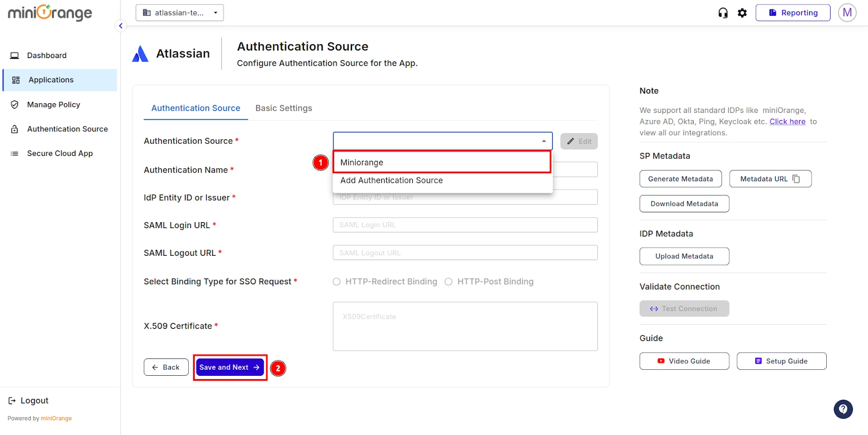This screenshot has width=868, height=435.
Task: Go to Dashboard in sidebar
Action: (60, 55)
